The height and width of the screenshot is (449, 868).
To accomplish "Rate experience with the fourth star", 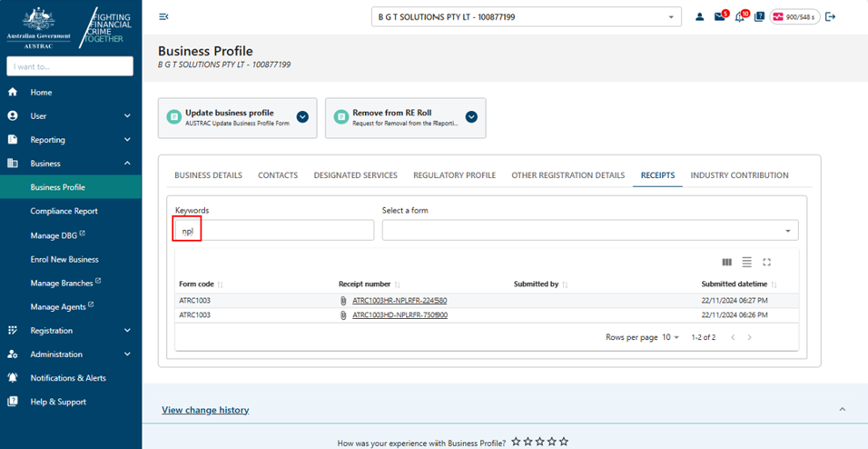I will click(x=552, y=442).
